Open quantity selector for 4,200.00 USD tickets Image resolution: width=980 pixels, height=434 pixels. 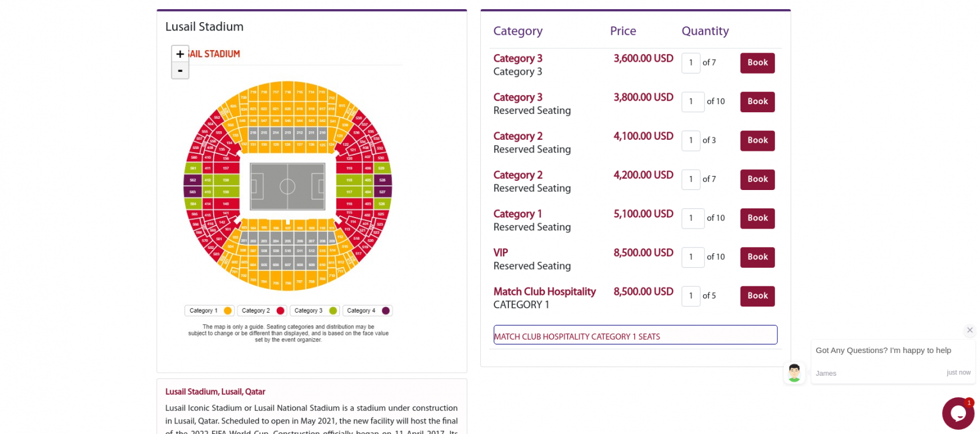pos(691,180)
